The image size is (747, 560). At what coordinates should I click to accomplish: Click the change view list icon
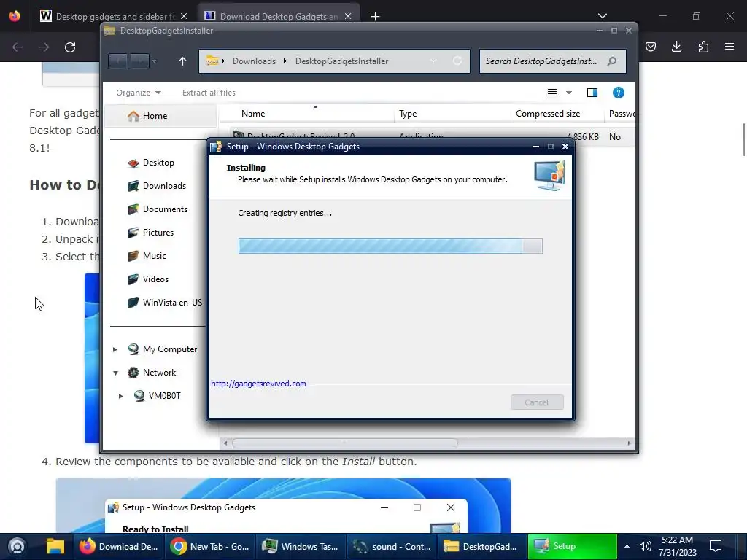click(x=552, y=93)
